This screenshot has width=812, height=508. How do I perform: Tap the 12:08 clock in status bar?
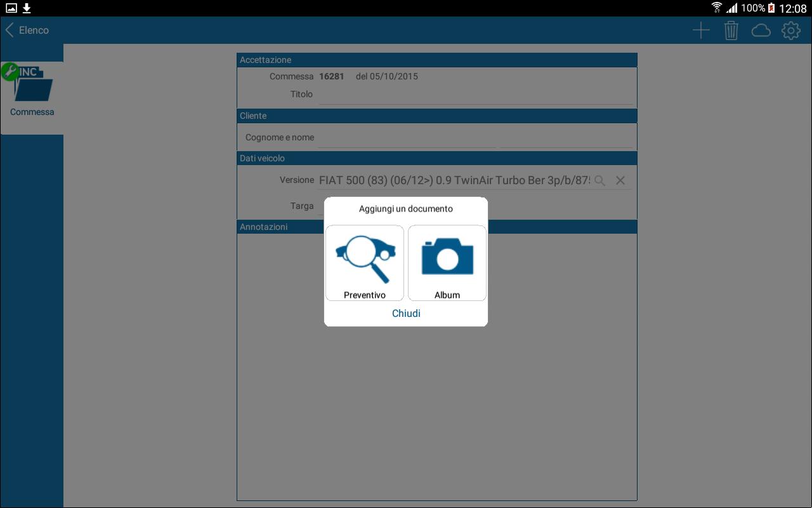pos(792,8)
